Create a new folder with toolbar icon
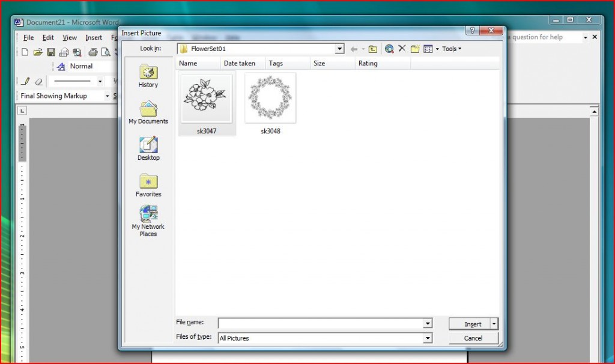615x364 pixels. tap(415, 49)
